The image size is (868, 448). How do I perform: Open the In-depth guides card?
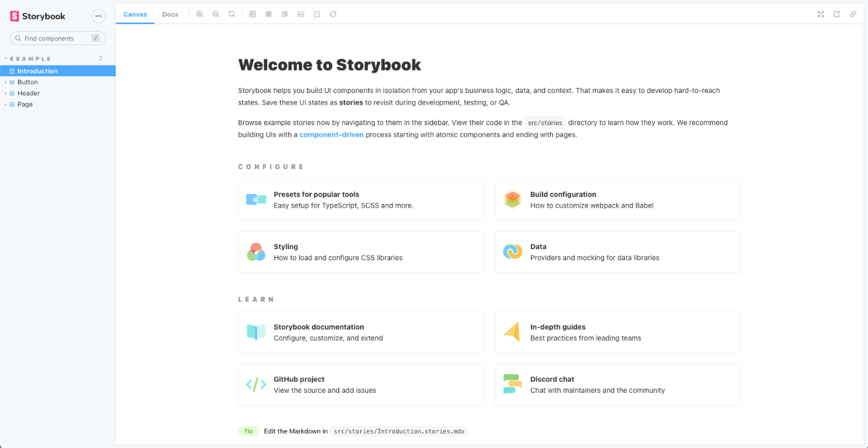click(x=618, y=333)
